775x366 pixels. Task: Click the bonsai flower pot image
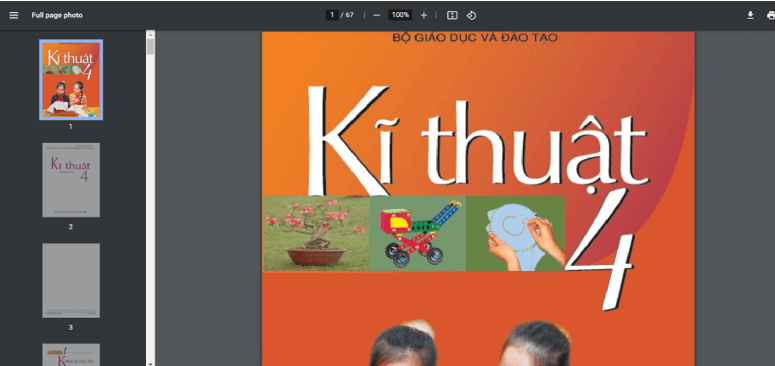tap(316, 233)
